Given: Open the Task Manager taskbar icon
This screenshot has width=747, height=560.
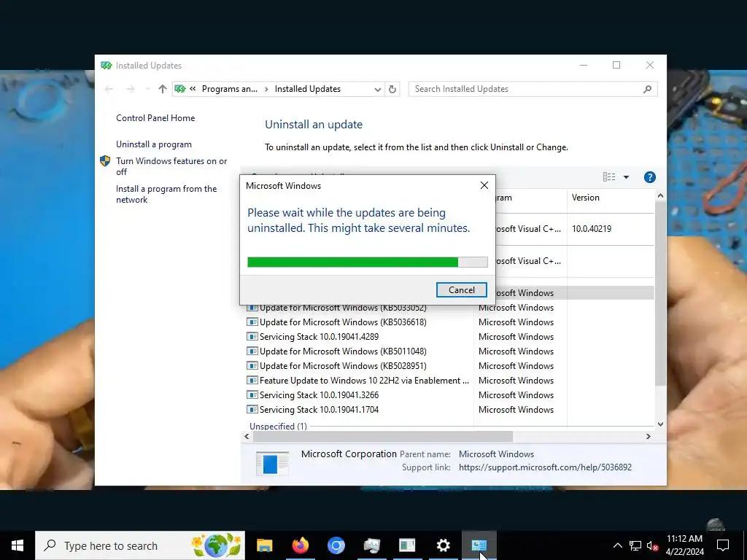Looking at the screenshot, I should [371, 545].
